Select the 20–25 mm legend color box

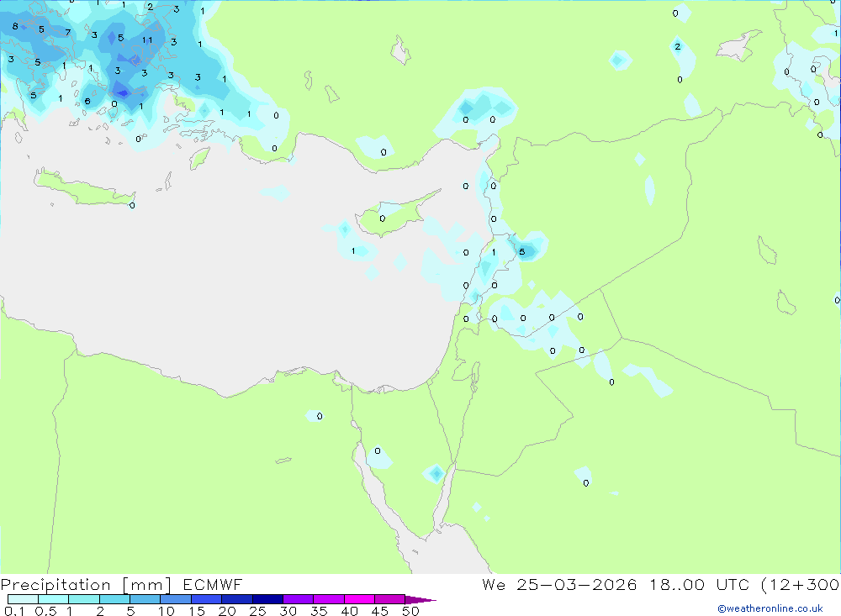coord(236,599)
